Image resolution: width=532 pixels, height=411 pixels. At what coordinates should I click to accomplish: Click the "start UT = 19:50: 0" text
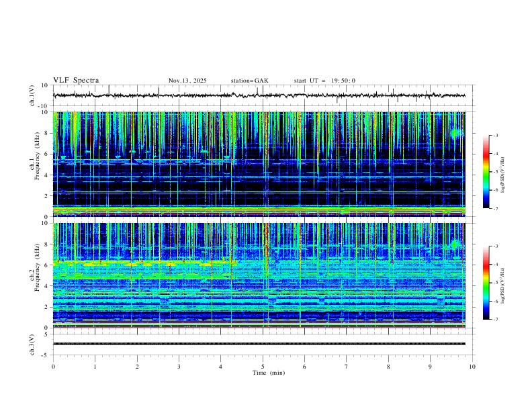coord(324,81)
